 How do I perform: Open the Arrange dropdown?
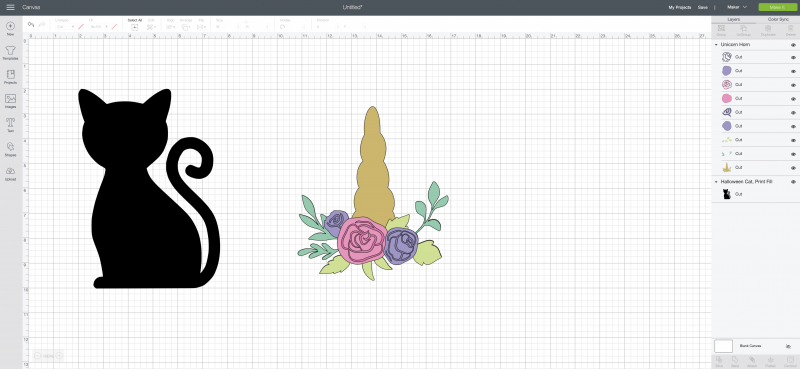click(186, 27)
